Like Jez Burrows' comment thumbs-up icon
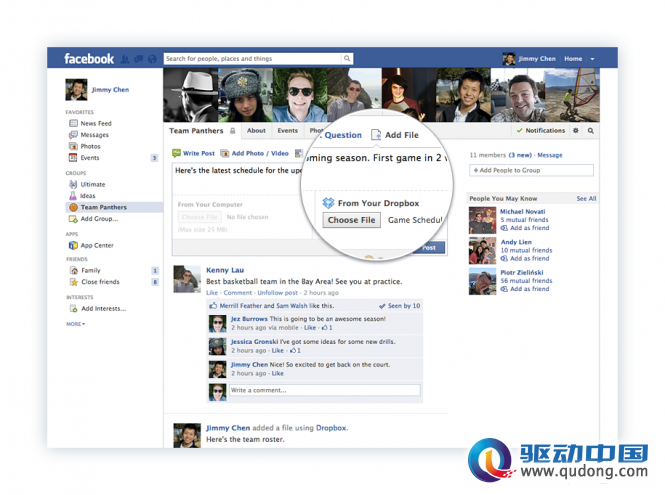The height and width of the screenshot is (495, 665). pyautogui.click(x=324, y=328)
